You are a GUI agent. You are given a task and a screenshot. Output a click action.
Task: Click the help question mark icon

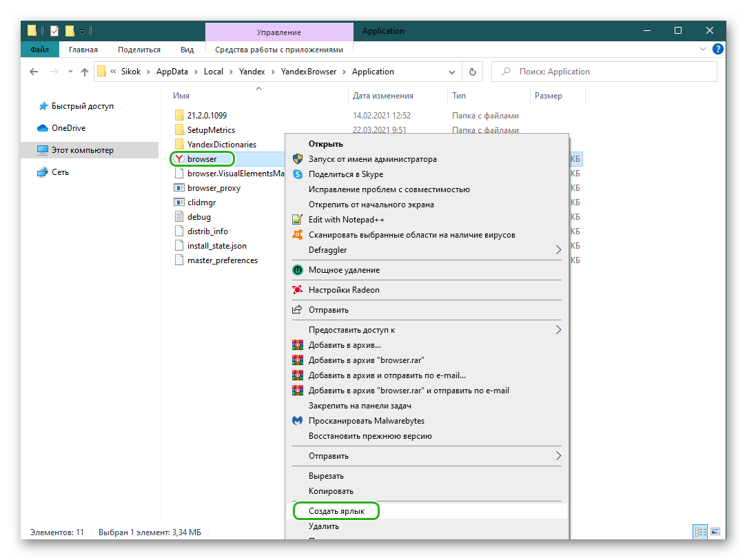(717, 50)
